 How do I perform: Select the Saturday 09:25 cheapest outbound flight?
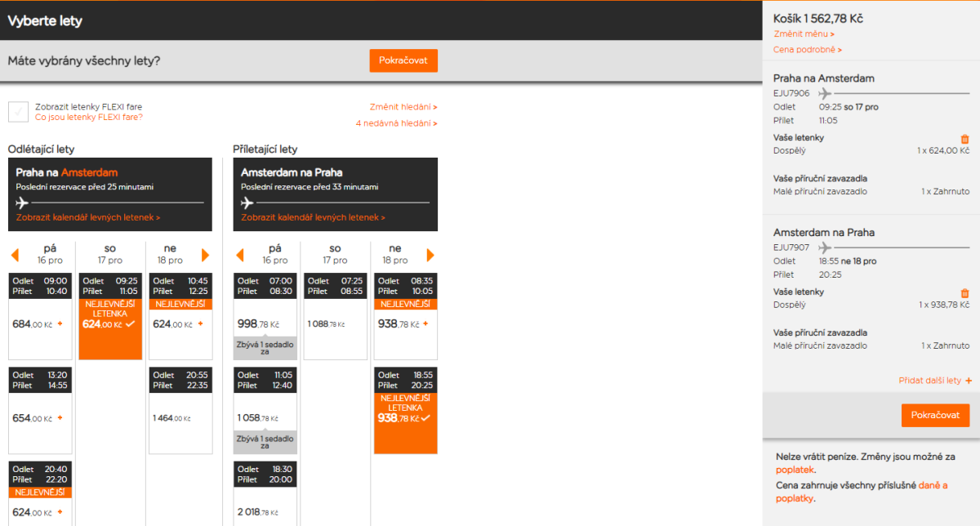[x=110, y=317]
